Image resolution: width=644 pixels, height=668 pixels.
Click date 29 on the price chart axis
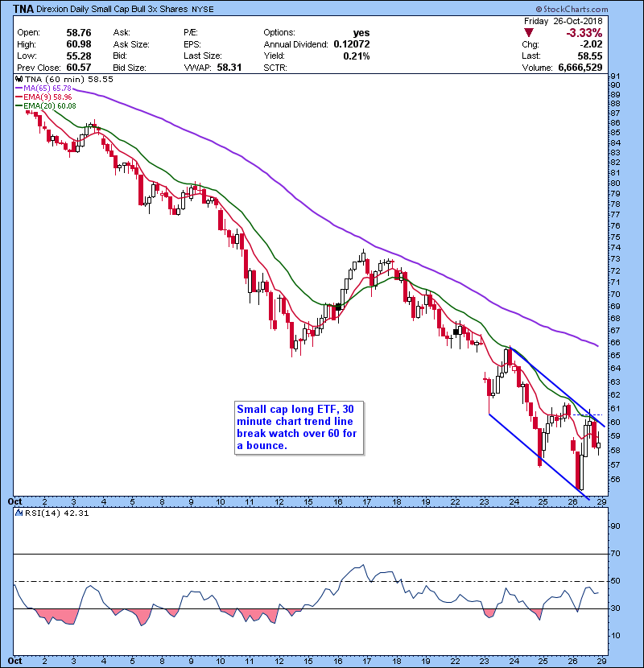click(x=601, y=502)
